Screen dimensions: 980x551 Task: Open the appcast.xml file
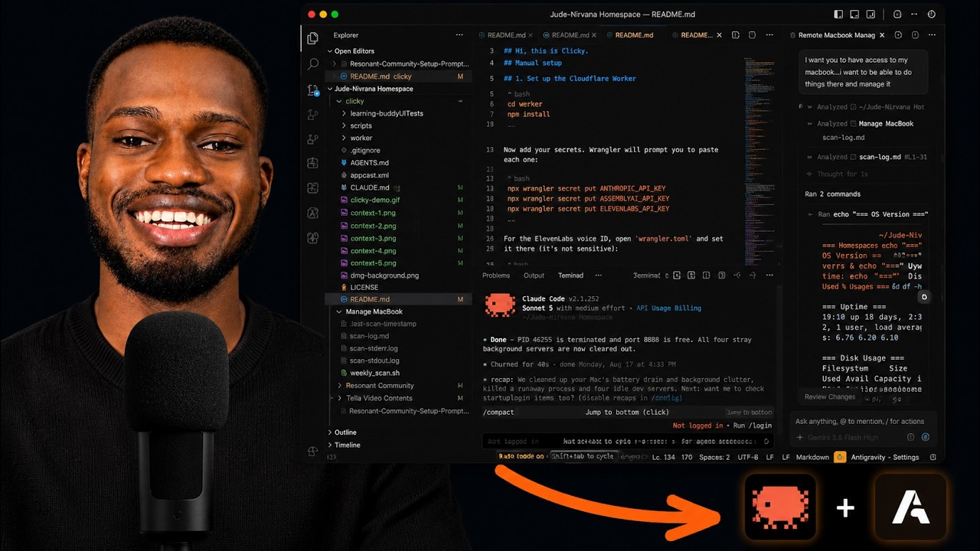pos(398,175)
